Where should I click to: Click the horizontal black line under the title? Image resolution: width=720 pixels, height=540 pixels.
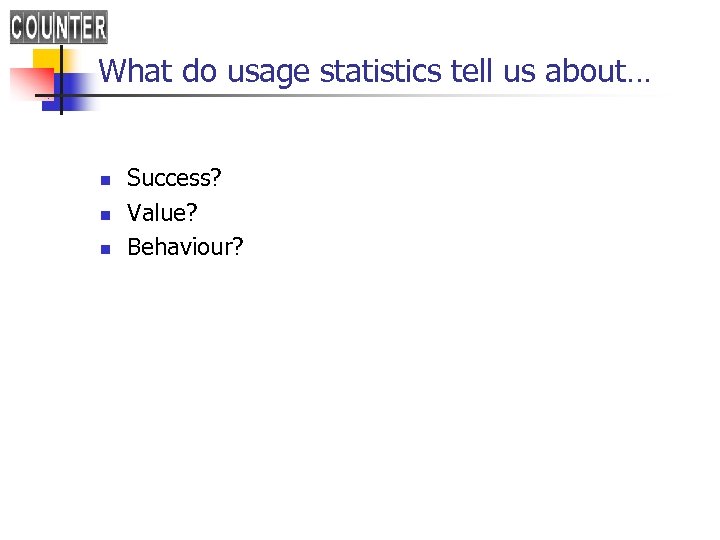click(x=300, y=97)
